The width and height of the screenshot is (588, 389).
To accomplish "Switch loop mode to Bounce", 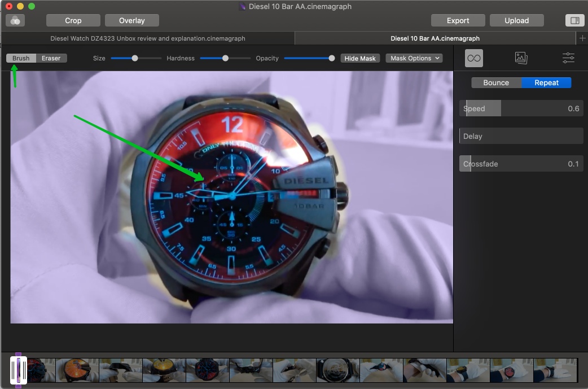I will [x=496, y=82].
